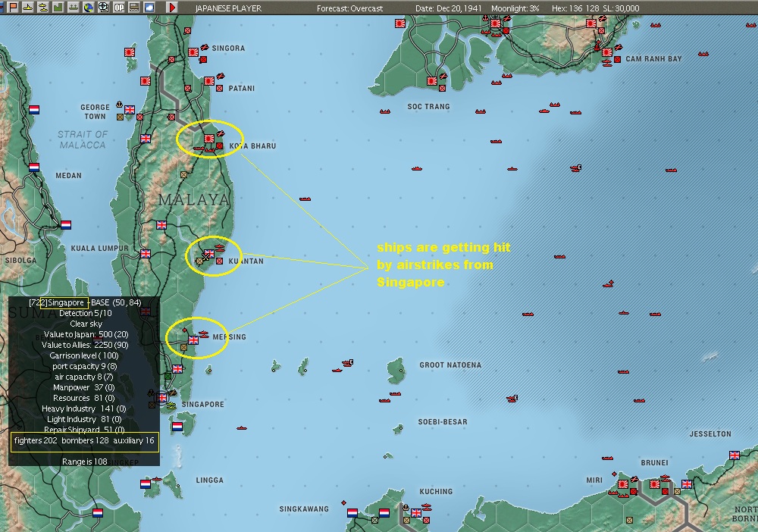Screen dimensions: 758x532
Task: Select the British flag at Kuching
Action: coord(415,512)
